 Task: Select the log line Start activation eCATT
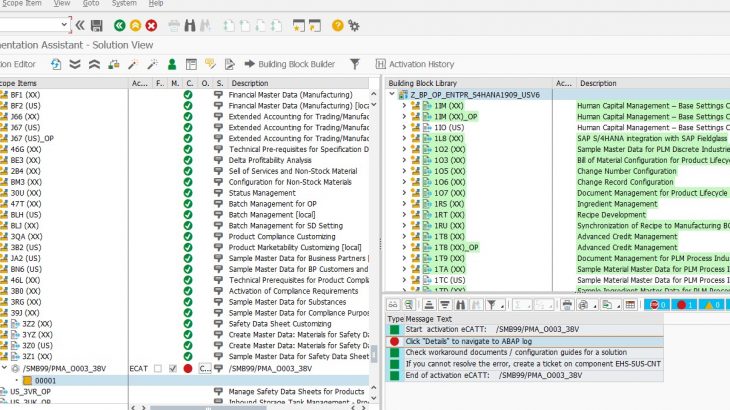tap(492, 329)
